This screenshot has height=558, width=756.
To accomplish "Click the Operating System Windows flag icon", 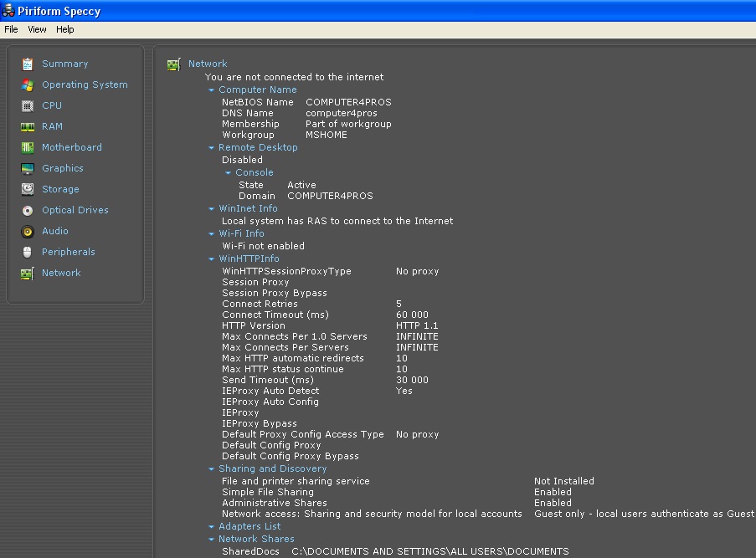I will click(28, 84).
